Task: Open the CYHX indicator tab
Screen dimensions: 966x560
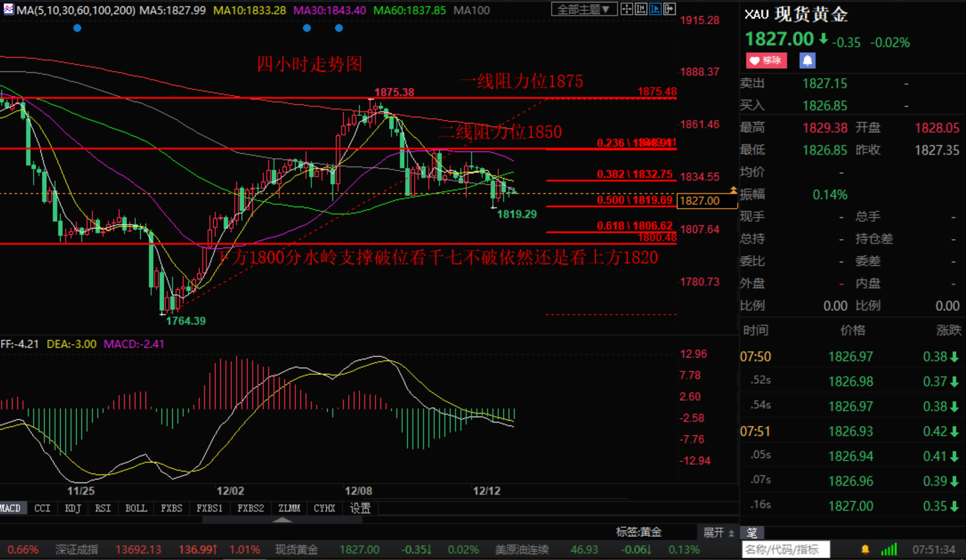Action: (x=325, y=508)
